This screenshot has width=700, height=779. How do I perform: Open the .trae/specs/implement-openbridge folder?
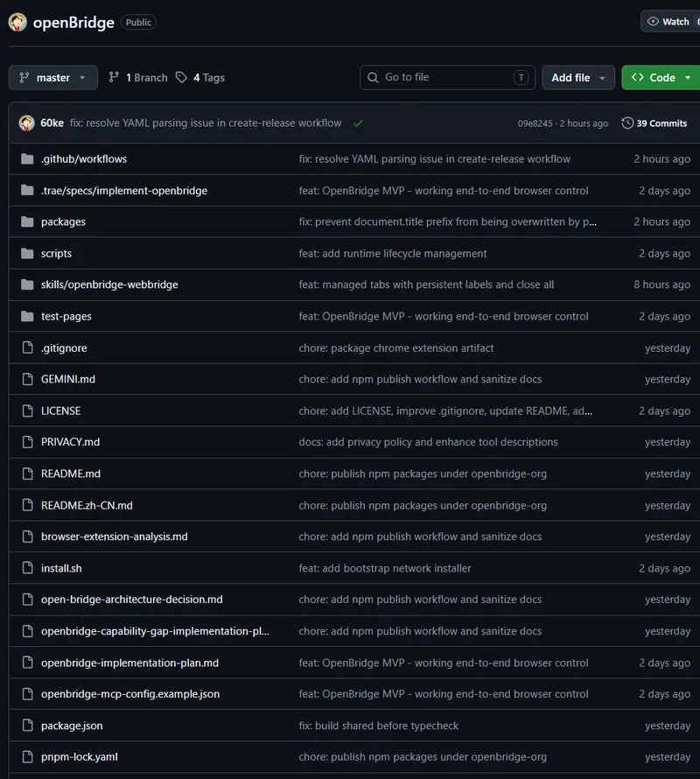[x=124, y=191]
